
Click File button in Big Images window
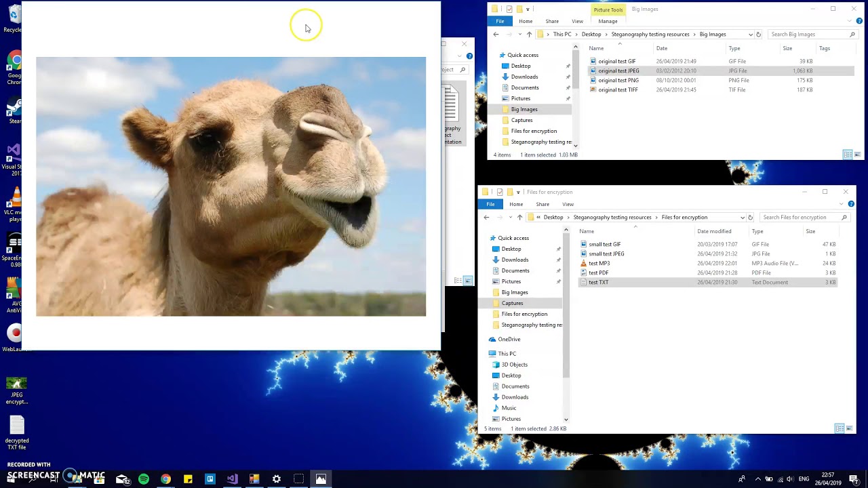click(500, 21)
